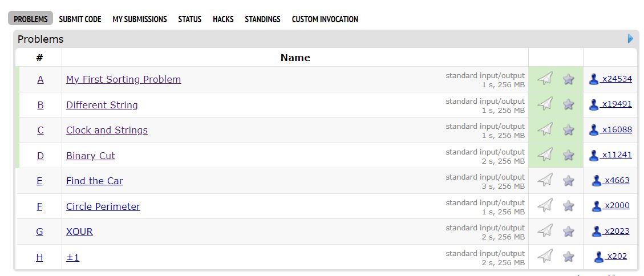Click submit icon for Binary Cut row

tap(545, 155)
